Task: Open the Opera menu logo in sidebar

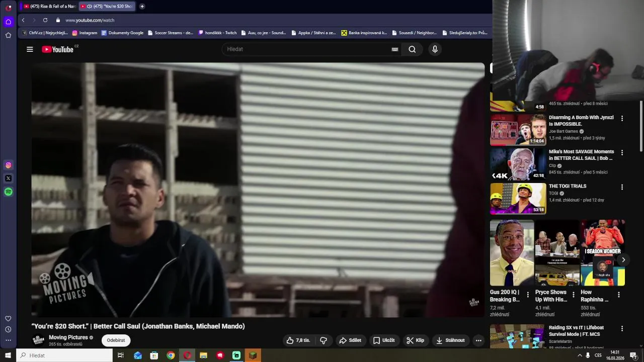Action: [8, 8]
